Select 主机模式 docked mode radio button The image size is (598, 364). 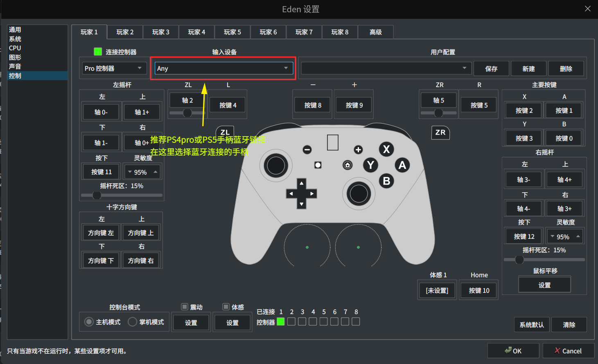[x=89, y=322]
